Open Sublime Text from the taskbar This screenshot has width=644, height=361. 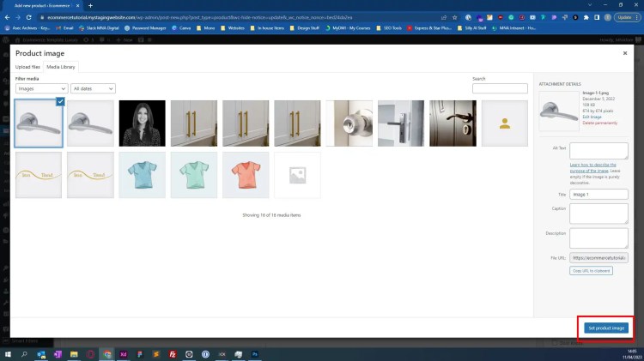[x=156, y=354]
